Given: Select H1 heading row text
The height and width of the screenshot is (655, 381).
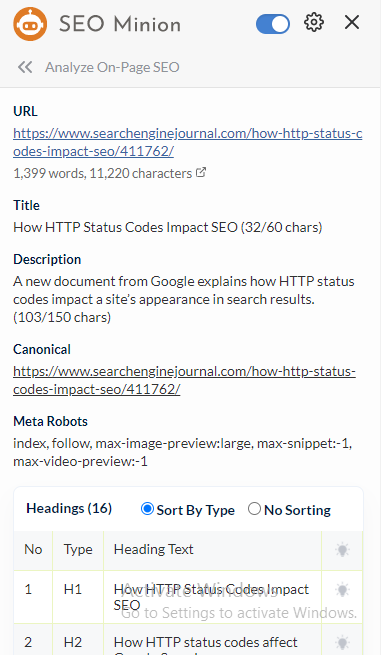Looking at the screenshot, I should pos(211,597).
